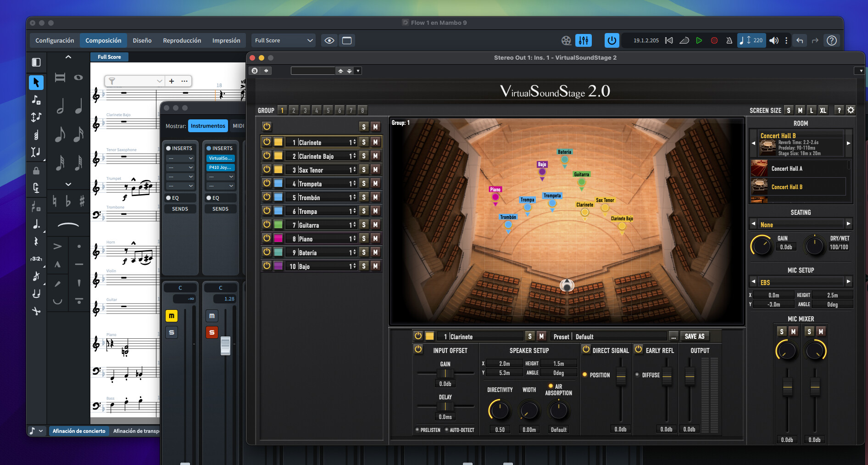Click the filter funnel in score popover
The width and height of the screenshot is (868, 465).
coord(112,81)
